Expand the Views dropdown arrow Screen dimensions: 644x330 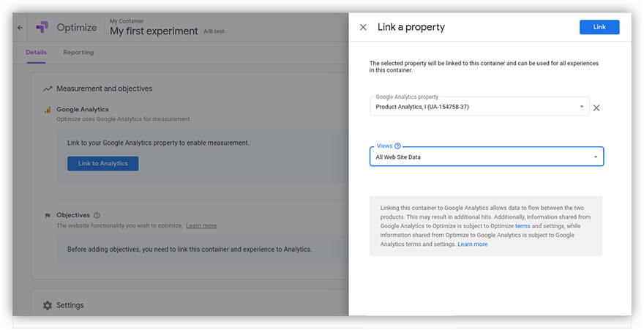pyautogui.click(x=596, y=157)
